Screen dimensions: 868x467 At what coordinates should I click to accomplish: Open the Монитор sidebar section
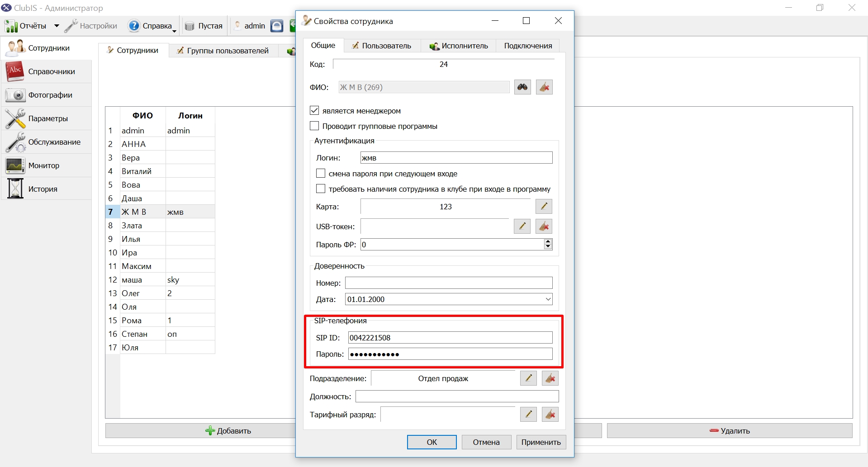tap(46, 165)
